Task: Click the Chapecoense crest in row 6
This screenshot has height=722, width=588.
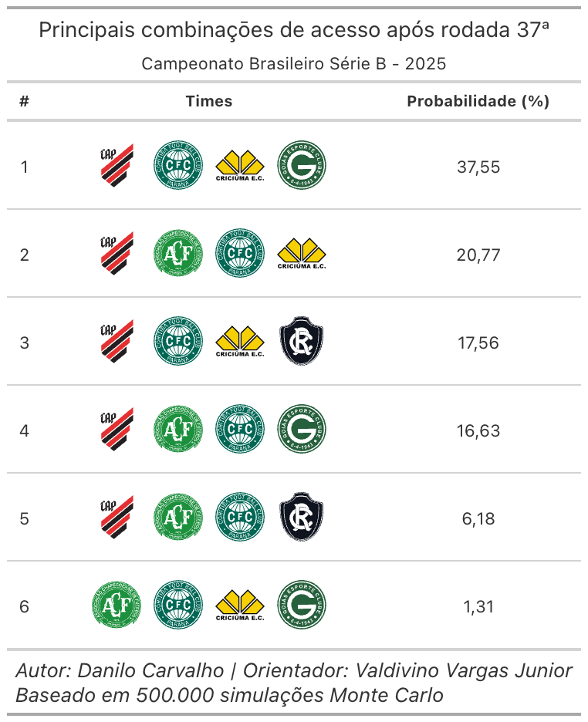Action: click(x=117, y=606)
